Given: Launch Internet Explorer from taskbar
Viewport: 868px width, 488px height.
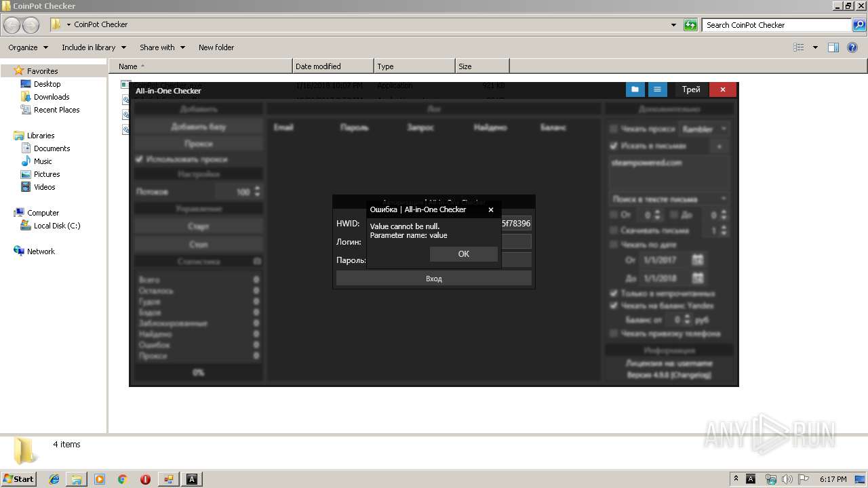Looking at the screenshot, I should tap(54, 479).
